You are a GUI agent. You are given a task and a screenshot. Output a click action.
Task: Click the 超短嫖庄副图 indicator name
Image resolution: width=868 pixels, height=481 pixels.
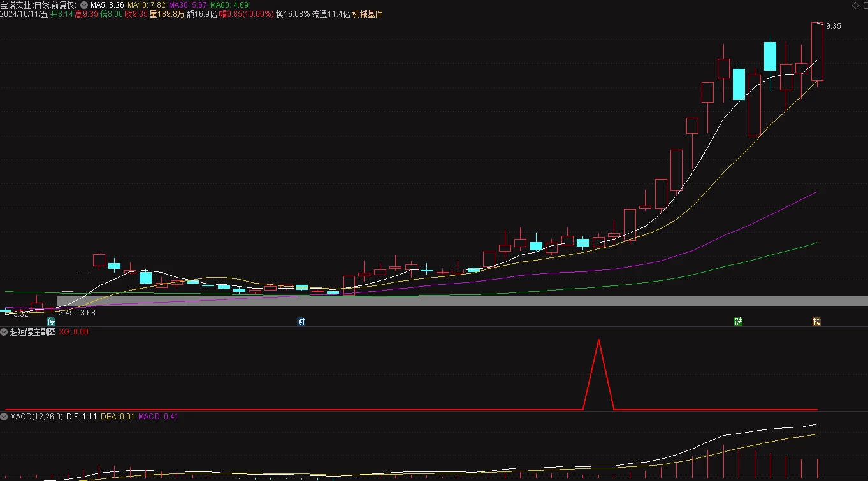[33, 332]
